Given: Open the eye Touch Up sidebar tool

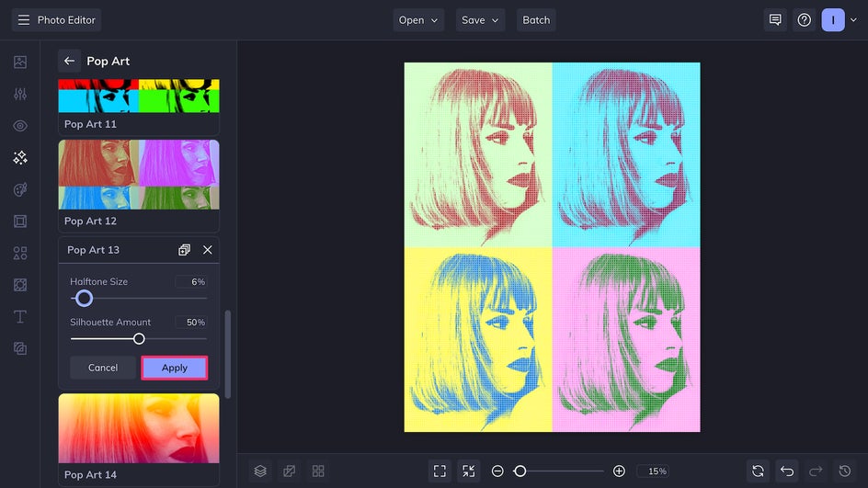Looking at the screenshot, I should click(20, 126).
